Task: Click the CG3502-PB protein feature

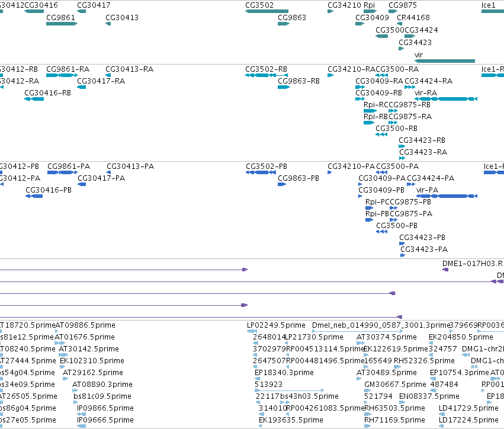Action: [x=261, y=172]
